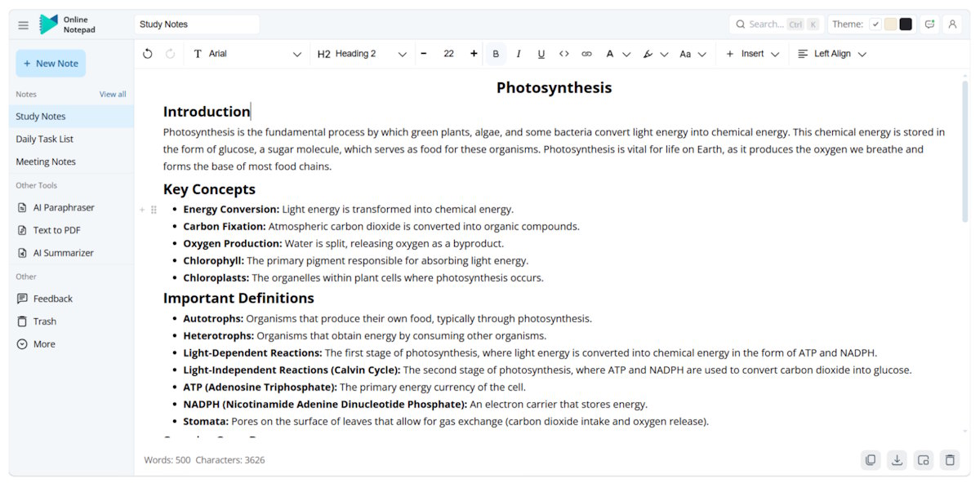The height and width of the screenshot is (483, 980).
Task: Click the Photosynthesis title heading
Action: (554, 88)
